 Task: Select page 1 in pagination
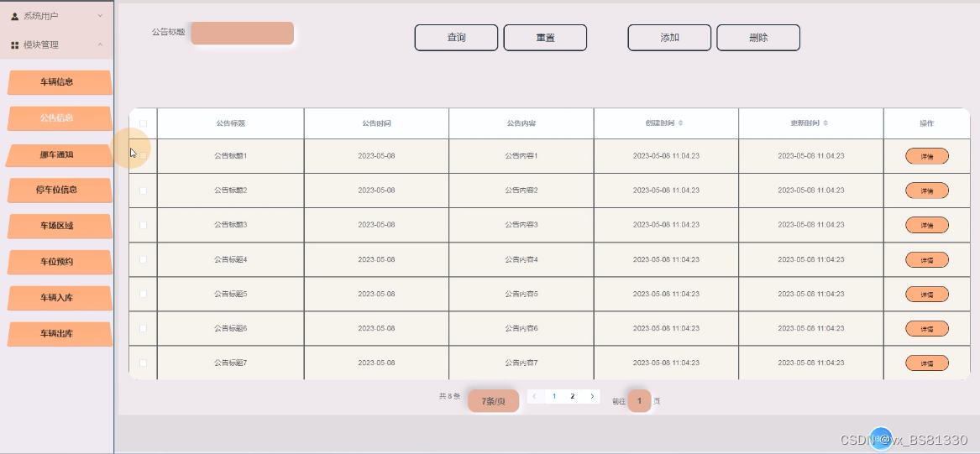point(553,397)
